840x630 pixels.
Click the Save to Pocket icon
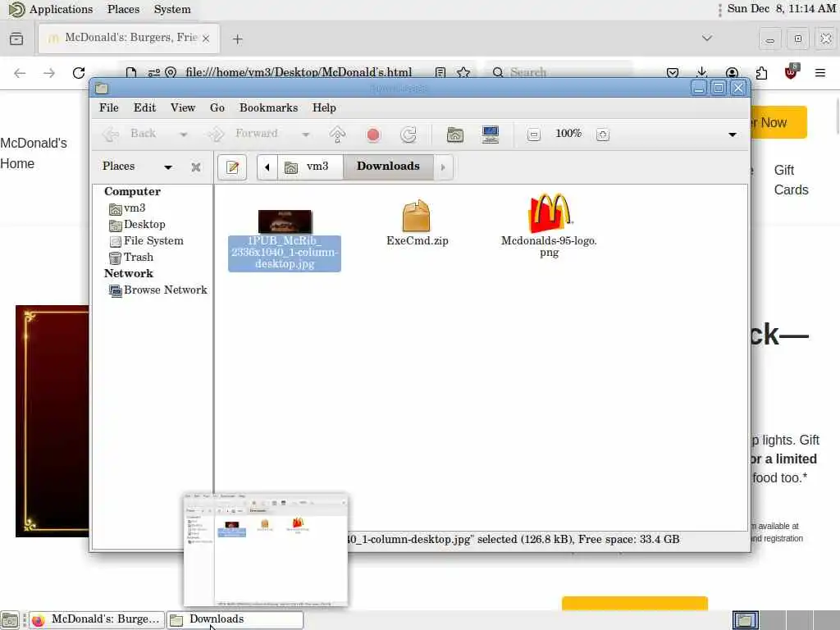click(x=673, y=73)
